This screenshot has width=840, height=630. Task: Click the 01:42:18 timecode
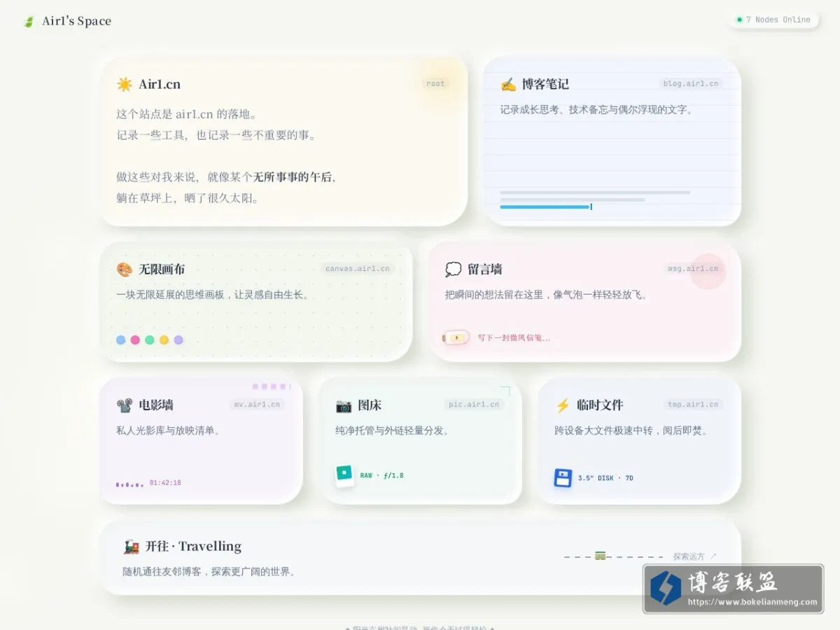click(165, 482)
